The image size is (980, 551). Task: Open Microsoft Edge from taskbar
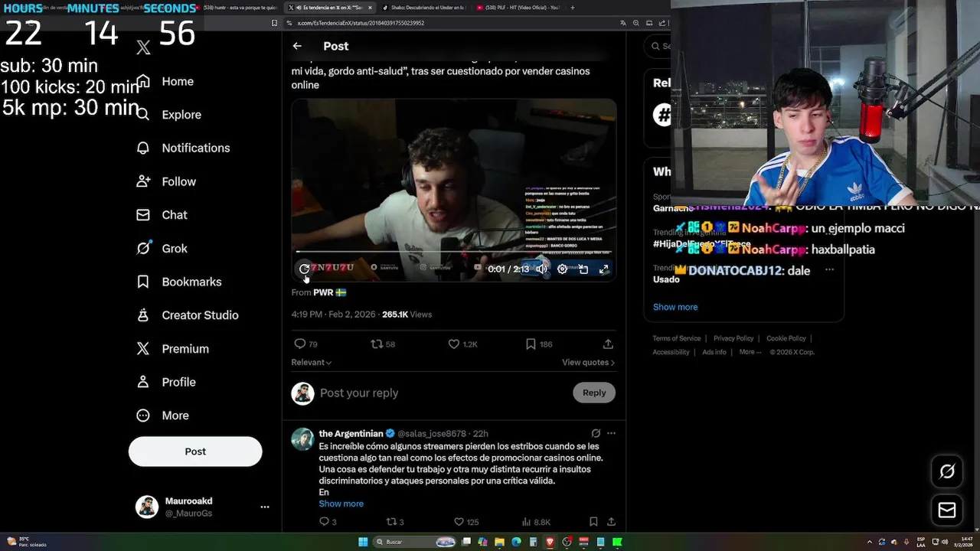[516, 542]
